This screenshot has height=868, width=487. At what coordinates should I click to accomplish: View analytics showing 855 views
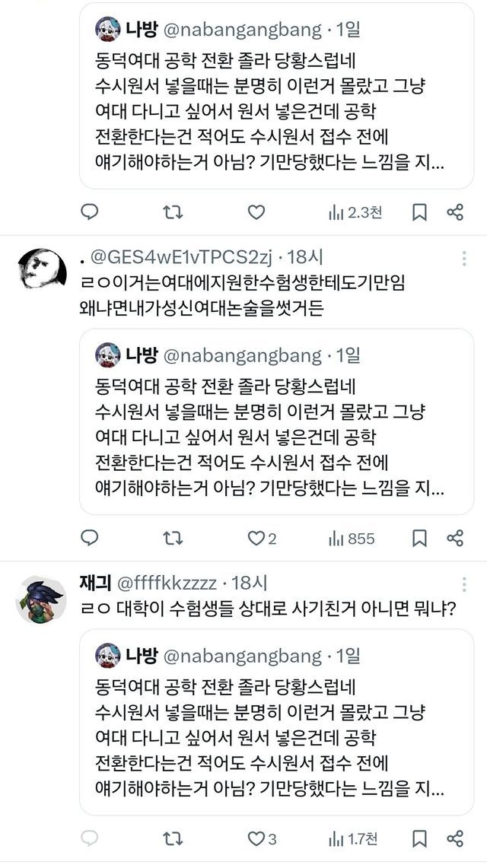click(352, 538)
